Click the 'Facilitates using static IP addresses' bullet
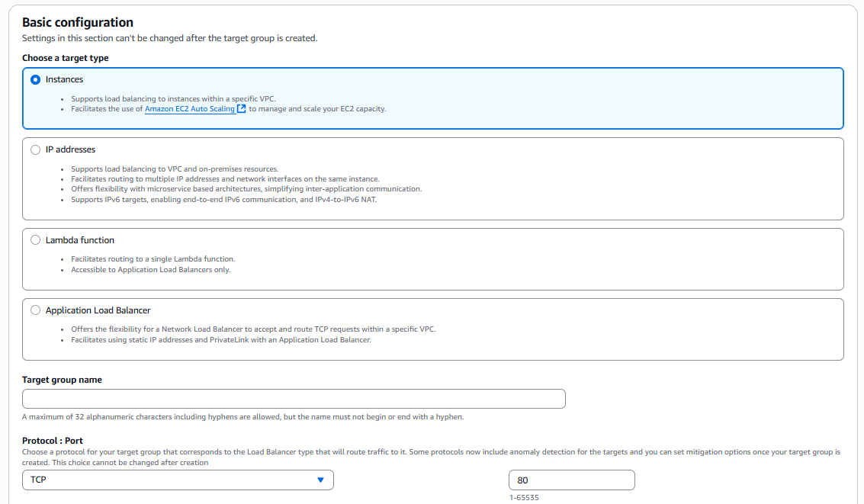 [220, 340]
